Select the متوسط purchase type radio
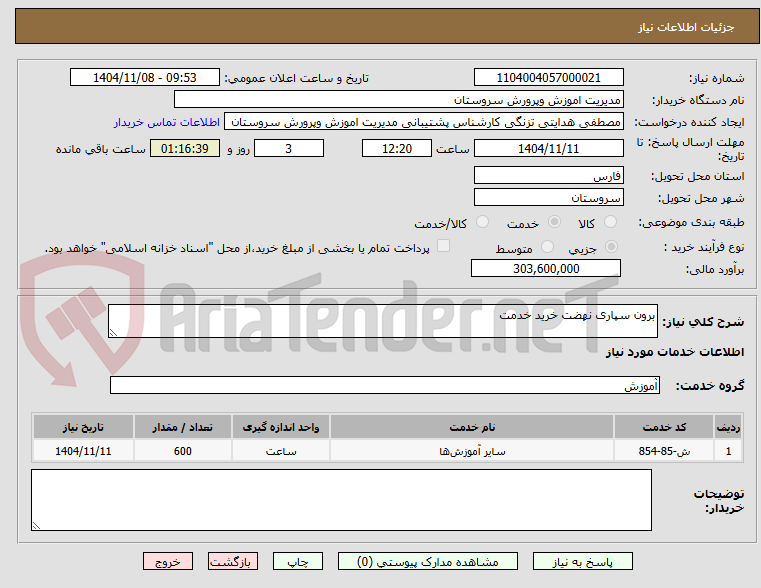This screenshot has height=588, width=761. pyautogui.click(x=547, y=247)
